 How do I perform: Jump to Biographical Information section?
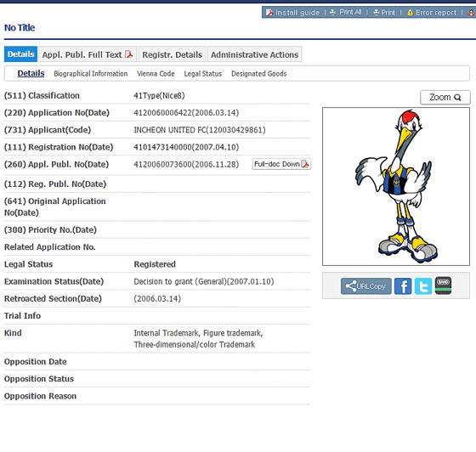(90, 74)
